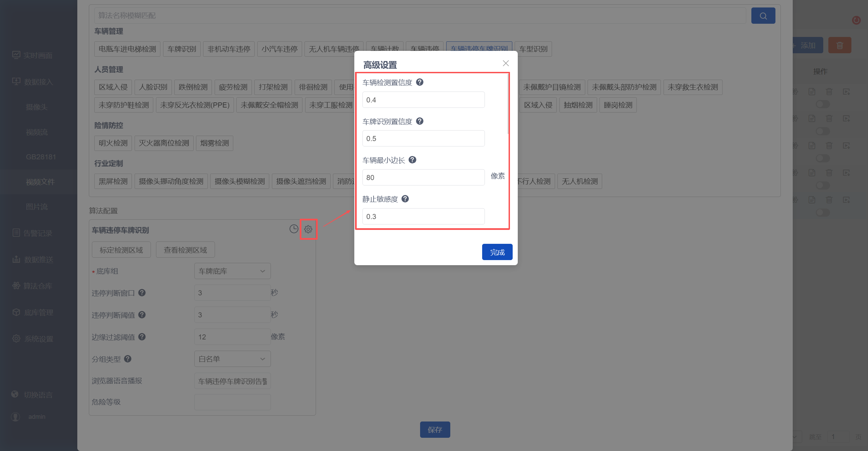Select the 车牌识别 algorithm tag

coord(182,49)
